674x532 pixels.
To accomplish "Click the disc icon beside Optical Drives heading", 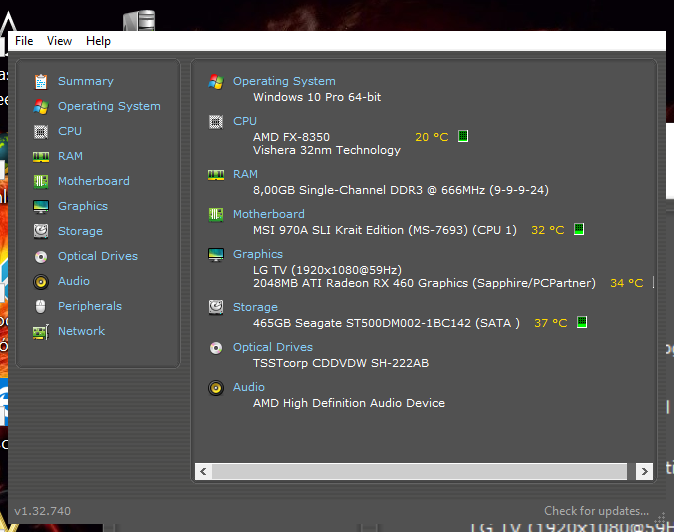I will (x=216, y=348).
